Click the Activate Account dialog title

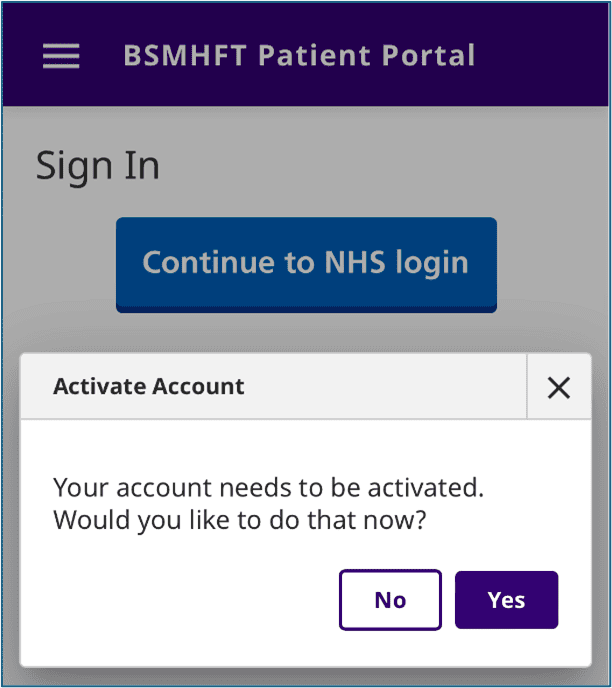(x=148, y=386)
